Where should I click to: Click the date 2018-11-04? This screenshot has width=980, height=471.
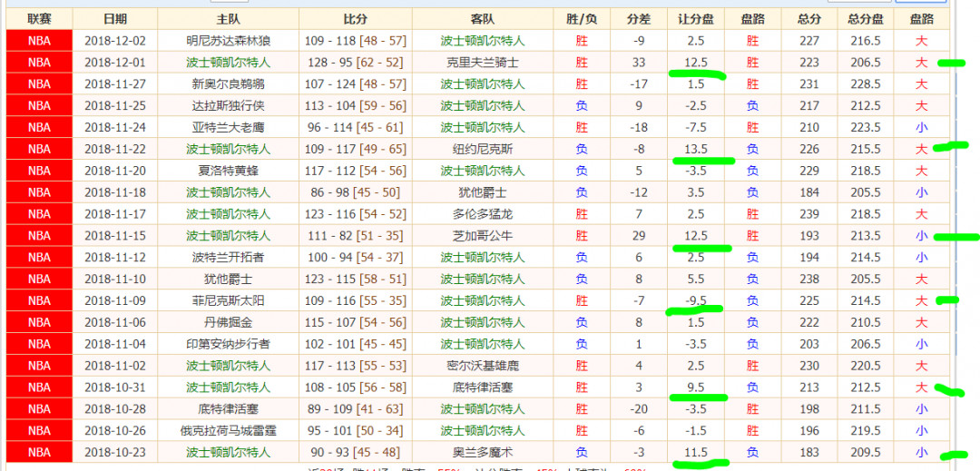[x=115, y=344]
